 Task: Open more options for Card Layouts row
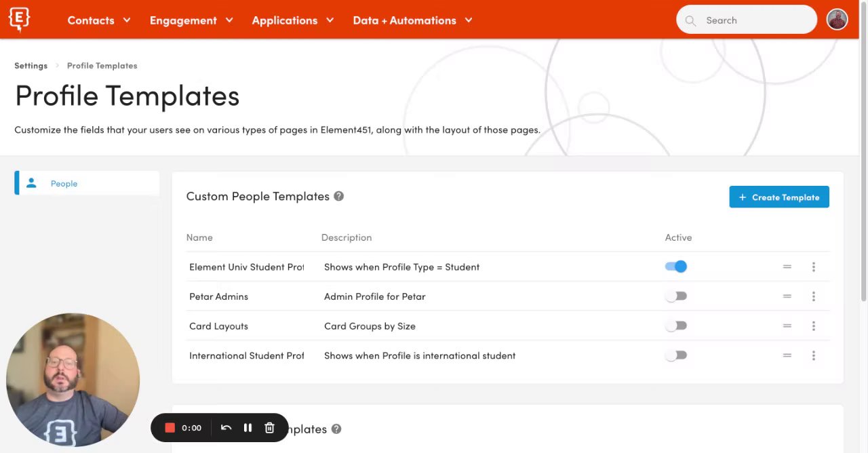coord(813,326)
